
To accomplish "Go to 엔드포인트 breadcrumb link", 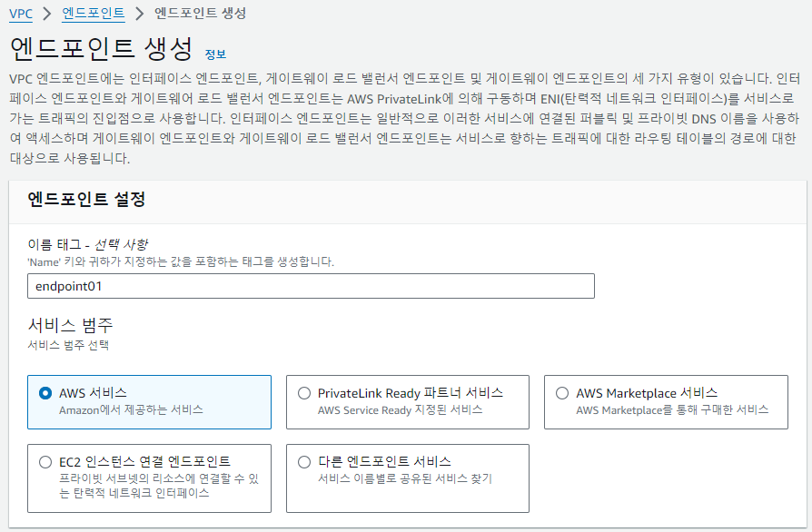I will 94,13.
